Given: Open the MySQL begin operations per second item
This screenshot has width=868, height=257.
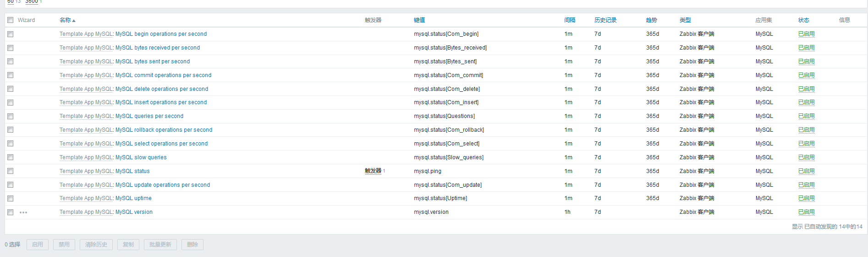Looking at the screenshot, I should (x=161, y=34).
